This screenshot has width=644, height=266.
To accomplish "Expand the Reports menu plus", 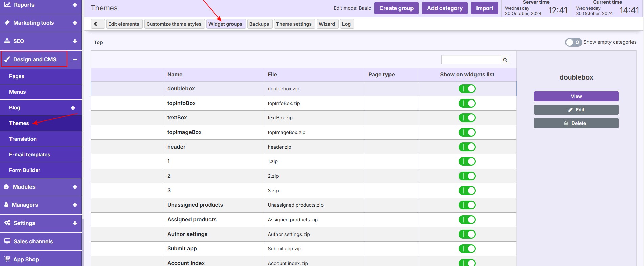I will pyautogui.click(x=75, y=5).
